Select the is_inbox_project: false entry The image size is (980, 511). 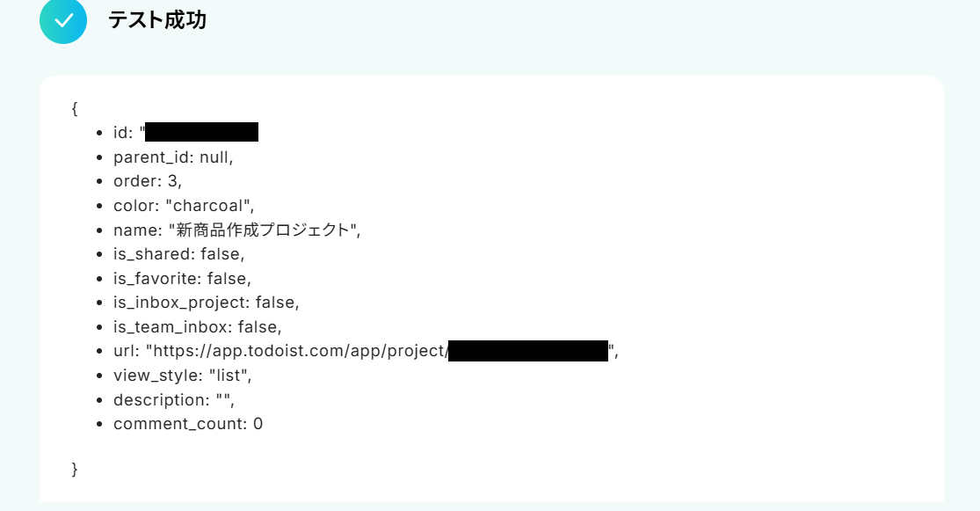(x=207, y=303)
